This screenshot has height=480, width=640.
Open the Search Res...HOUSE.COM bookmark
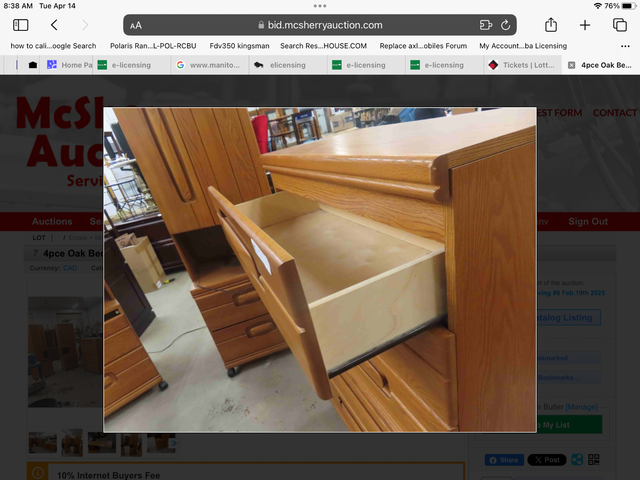pyautogui.click(x=323, y=46)
